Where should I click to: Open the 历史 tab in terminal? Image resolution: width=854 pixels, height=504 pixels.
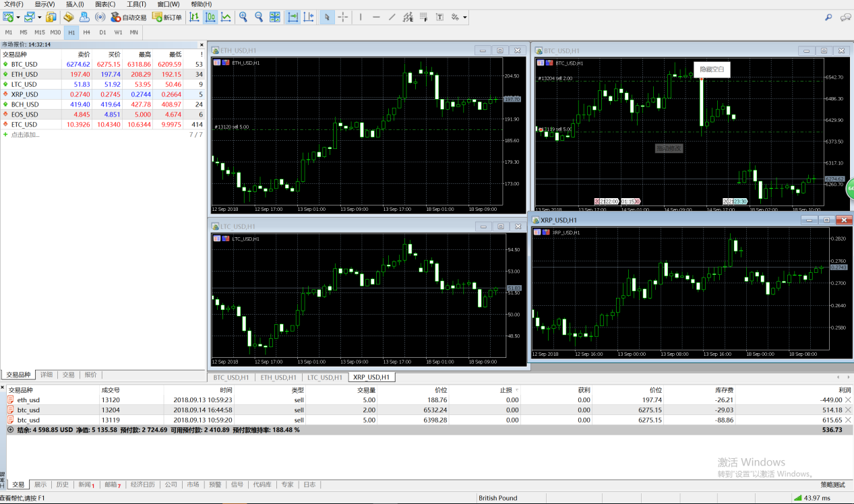pyautogui.click(x=62, y=484)
